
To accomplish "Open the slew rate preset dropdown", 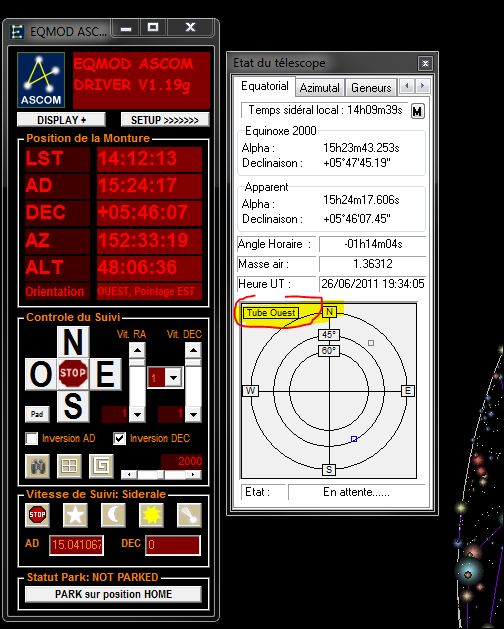I will pyautogui.click(x=173, y=377).
